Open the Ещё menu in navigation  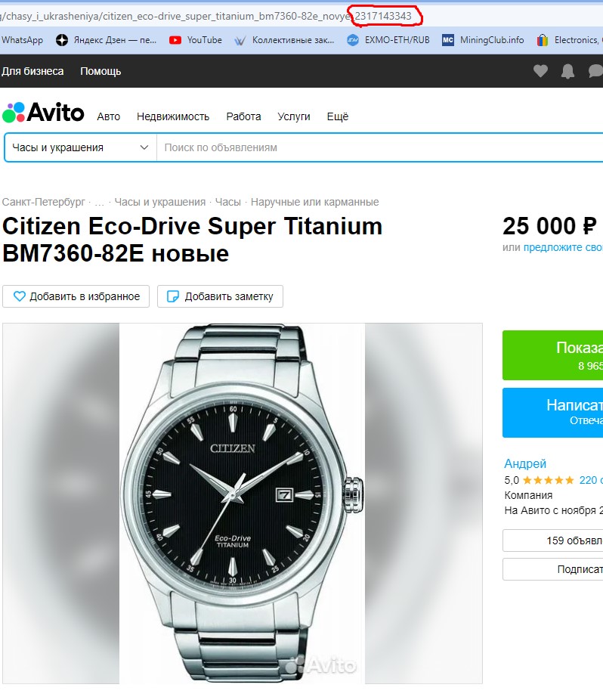click(x=338, y=116)
